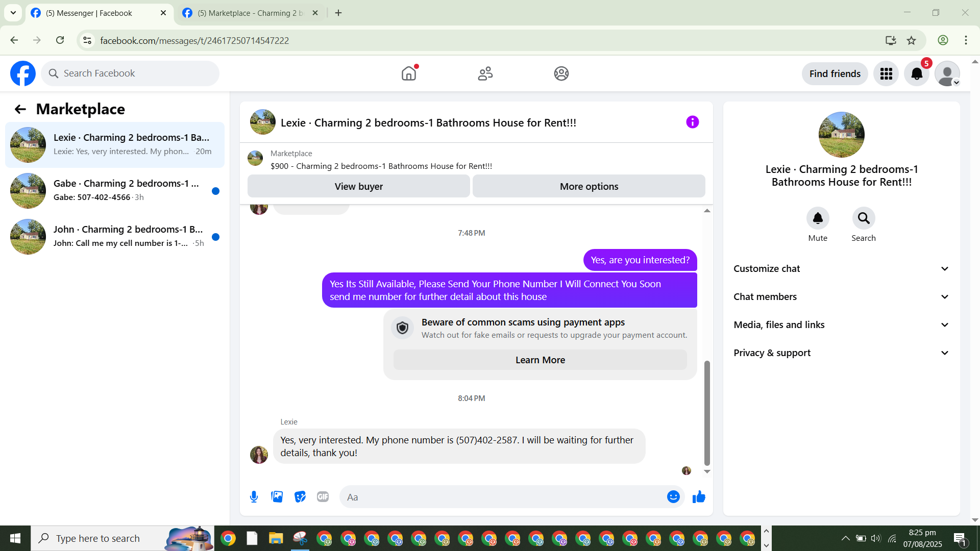
Task: Click Learn More on scam warning
Action: (540, 360)
